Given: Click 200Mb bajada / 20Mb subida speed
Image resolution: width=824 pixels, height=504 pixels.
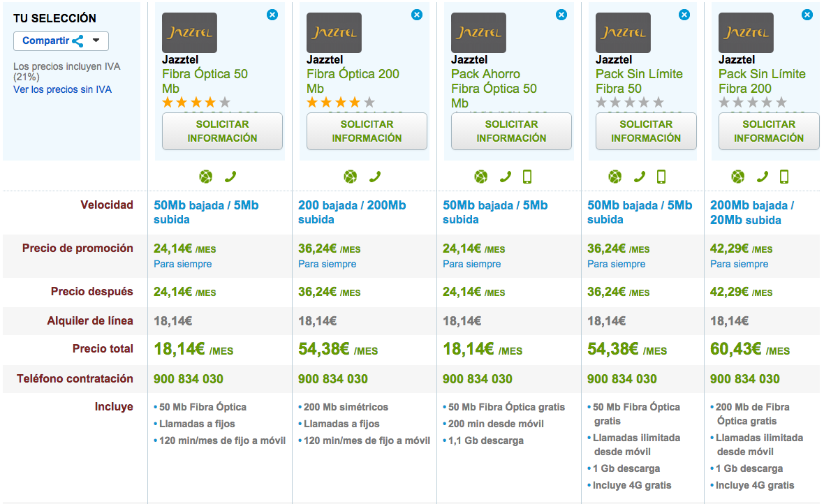Looking at the screenshot, I should point(753,212).
